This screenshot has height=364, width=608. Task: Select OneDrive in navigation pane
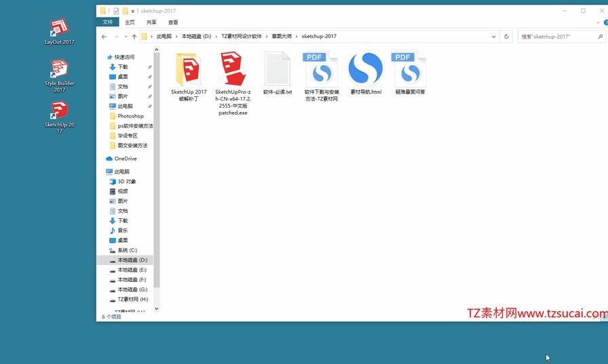(126, 159)
